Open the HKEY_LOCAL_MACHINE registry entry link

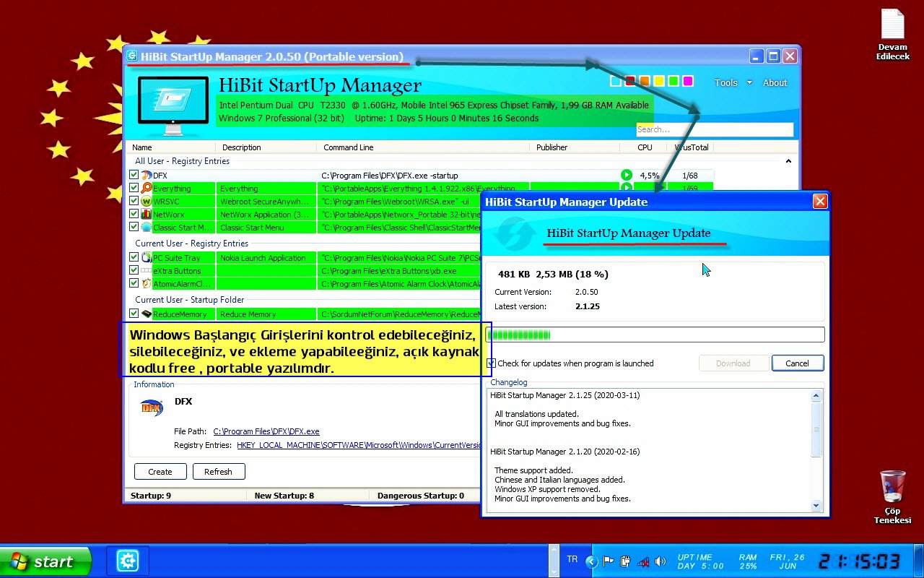tap(359, 445)
